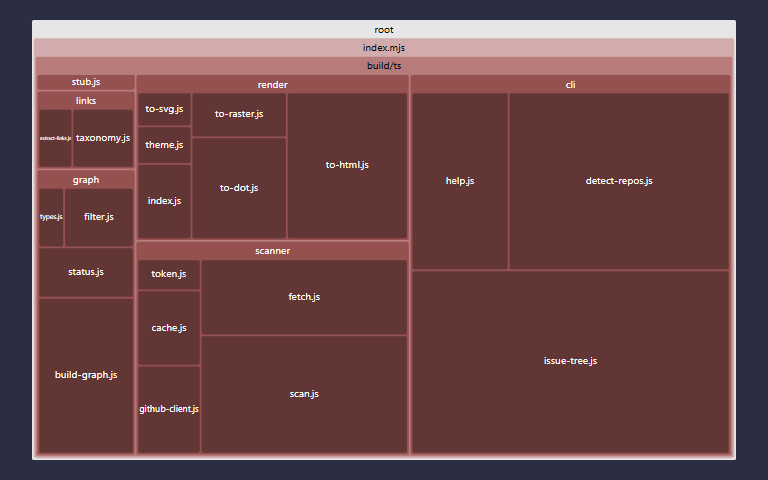Screen dimensions: 768x480
Task: Select the graph group header
Action: point(86,180)
